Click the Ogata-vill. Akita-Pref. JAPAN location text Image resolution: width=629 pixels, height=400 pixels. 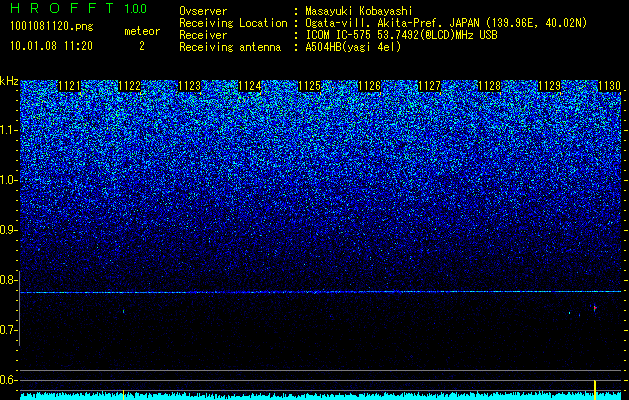[x=448, y=23]
